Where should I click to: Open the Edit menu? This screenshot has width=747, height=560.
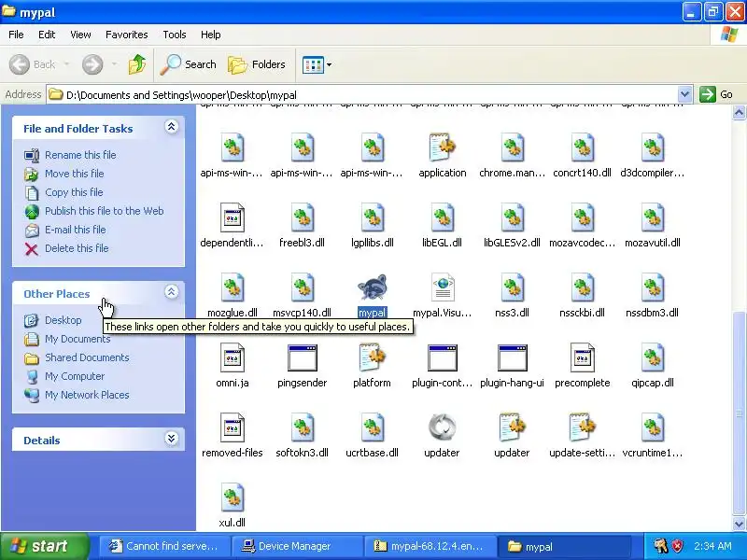tap(47, 35)
